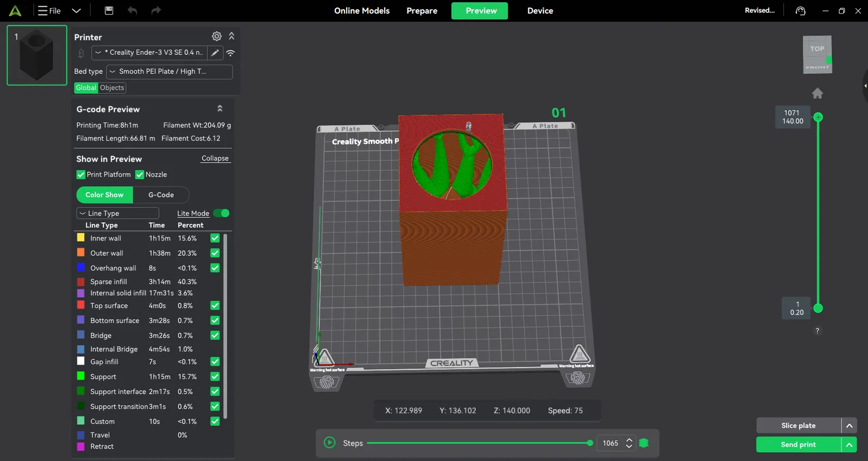Expand the Send print options arrow
Screen dimensions: 868x461
click(x=850, y=445)
